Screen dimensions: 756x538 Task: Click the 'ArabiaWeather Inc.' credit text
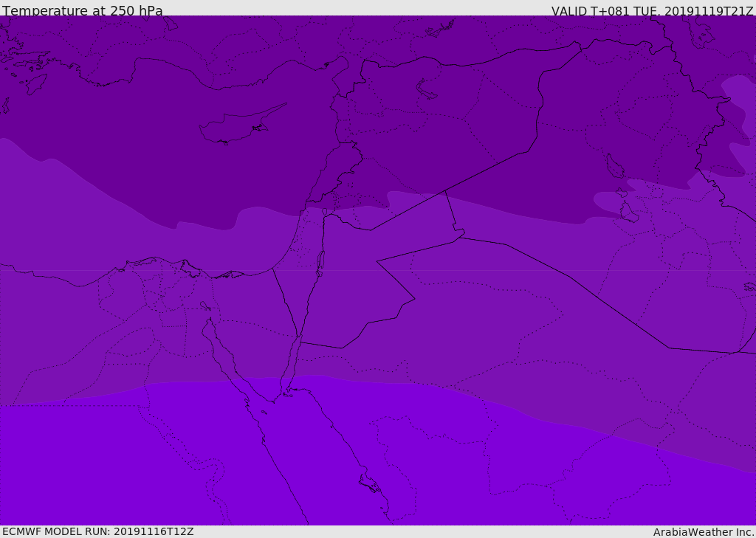pos(704,532)
